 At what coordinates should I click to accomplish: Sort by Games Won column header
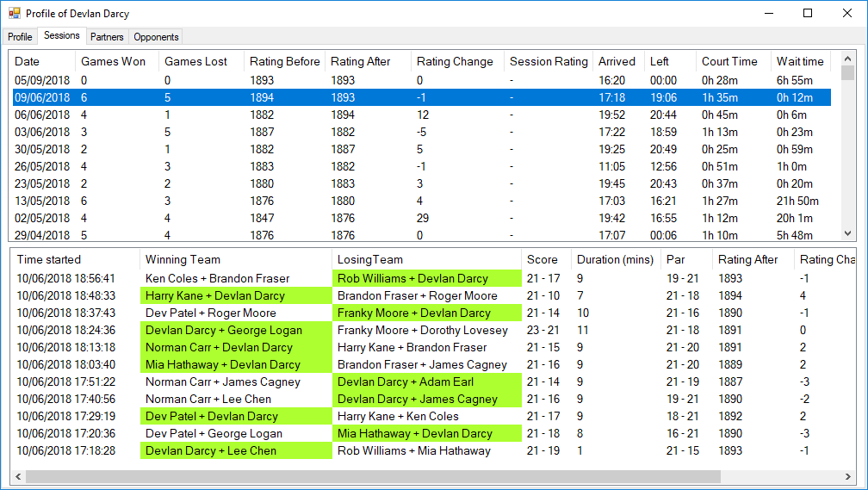point(117,61)
